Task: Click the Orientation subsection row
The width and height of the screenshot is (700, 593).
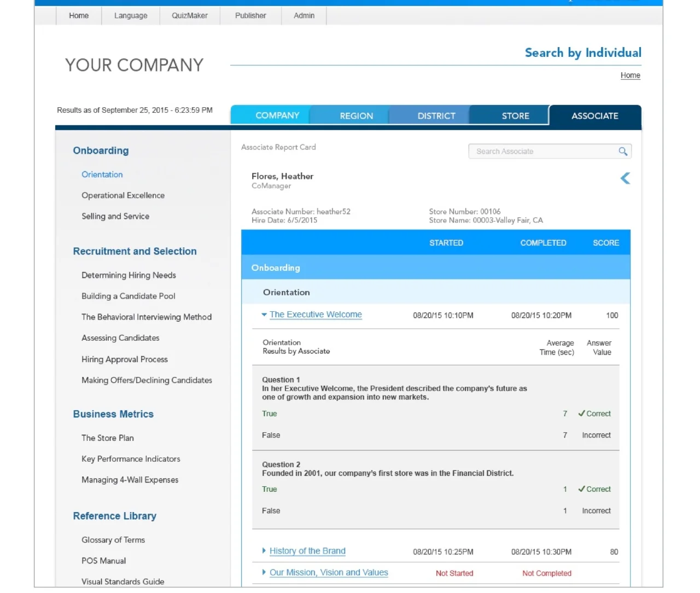Action: click(436, 292)
